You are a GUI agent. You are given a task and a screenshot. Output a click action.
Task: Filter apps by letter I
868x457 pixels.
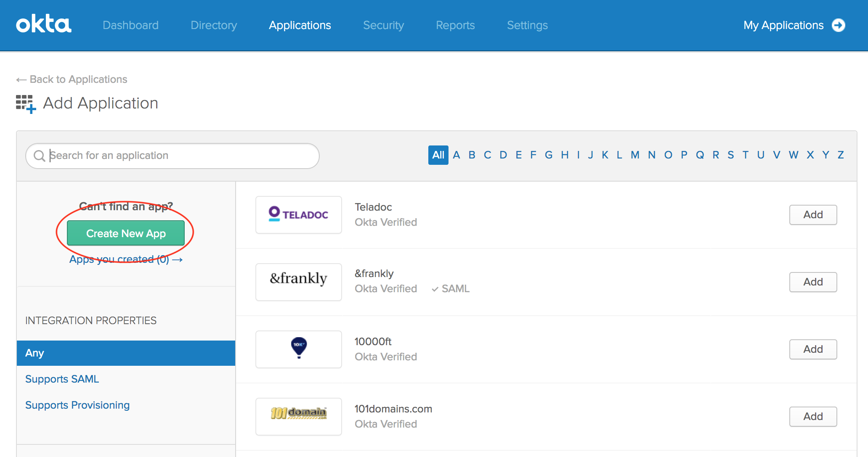click(579, 155)
